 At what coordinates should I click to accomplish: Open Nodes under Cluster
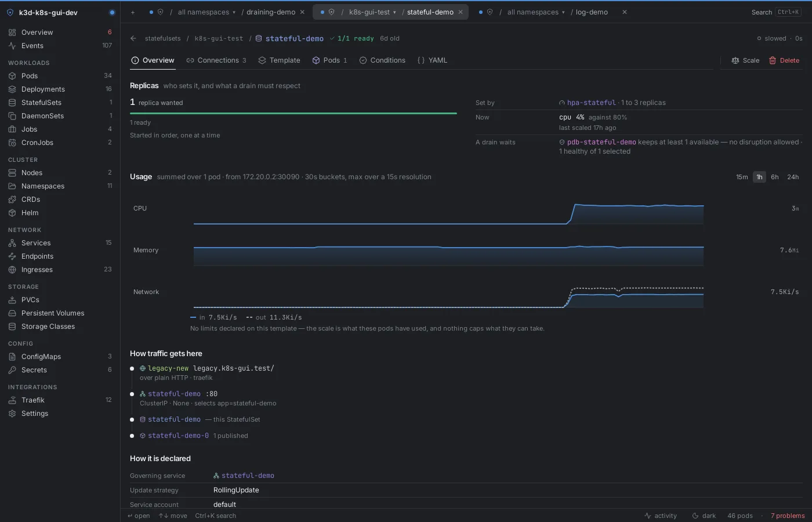tap(60, 173)
